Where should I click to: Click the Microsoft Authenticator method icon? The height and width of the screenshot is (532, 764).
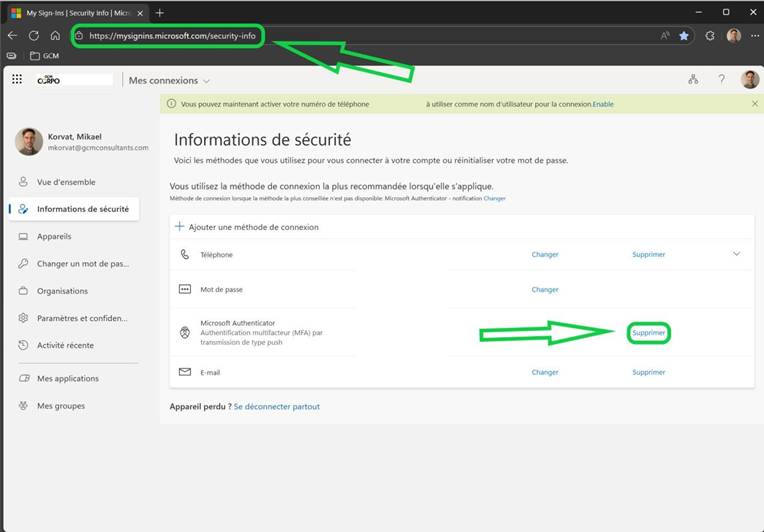tap(185, 333)
